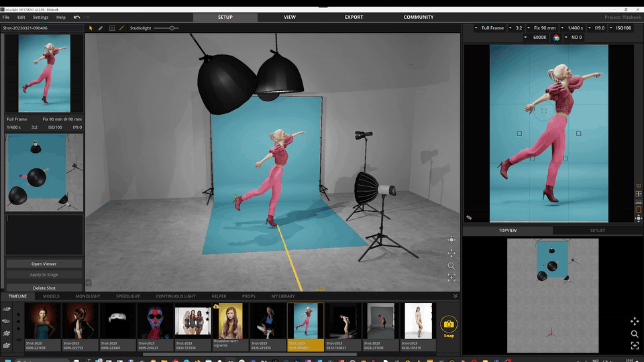Image resolution: width=644 pixels, height=362 pixels.
Task: Click the Snap camera icon
Action: (449, 324)
